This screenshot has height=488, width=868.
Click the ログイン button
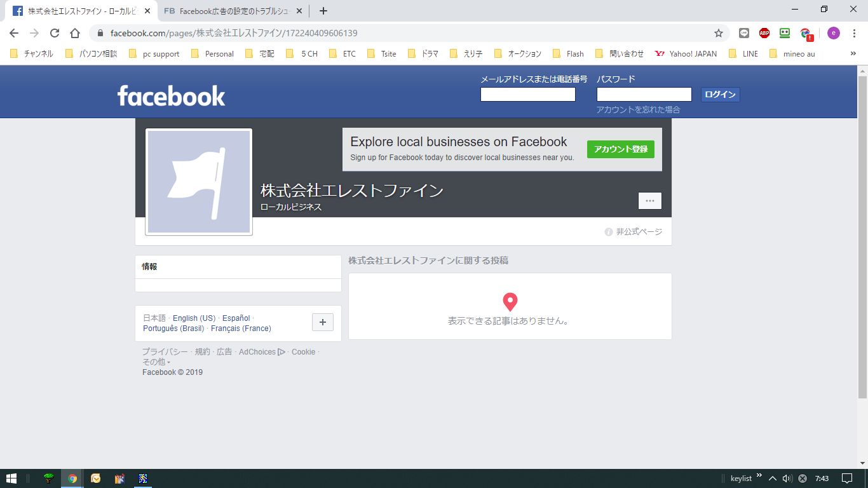click(x=720, y=95)
